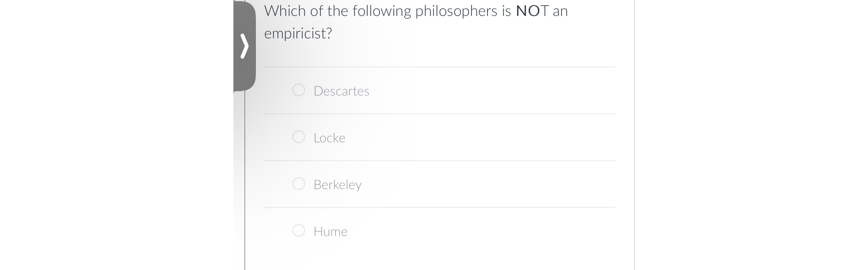Expand the sidebar with the chevron arrow
868x270 pixels.
(244, 46)
